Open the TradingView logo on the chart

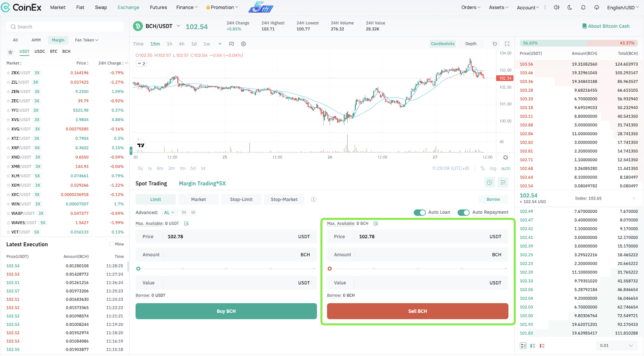[x=141, y=145]
